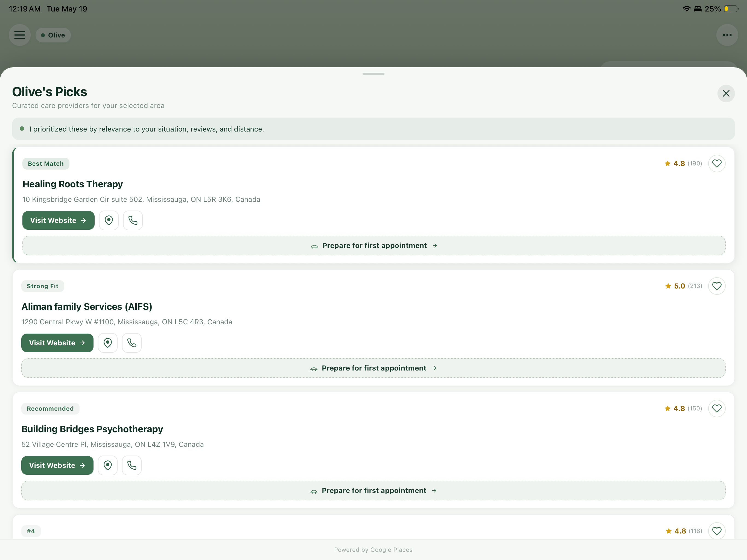This screenshot has height=560, width=747.
Task: Tap the Powered by Google Places footer
Action: 373,550
